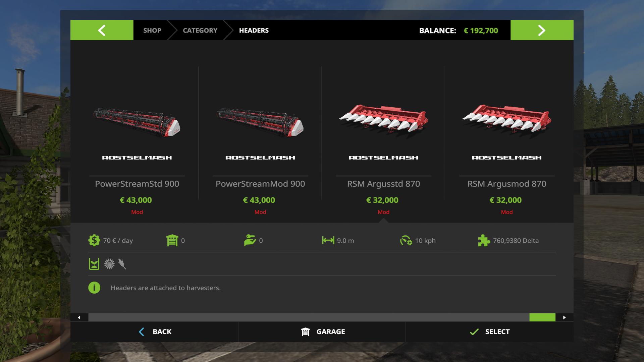Screen dimensions: 644x362
Task: Open the SHOP breadcrumb
Action: [x=152, y=30]
